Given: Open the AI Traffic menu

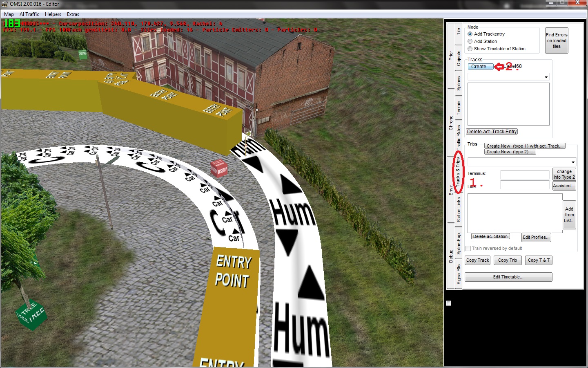Looking at the screenshot, I should [x=29, y=14].
